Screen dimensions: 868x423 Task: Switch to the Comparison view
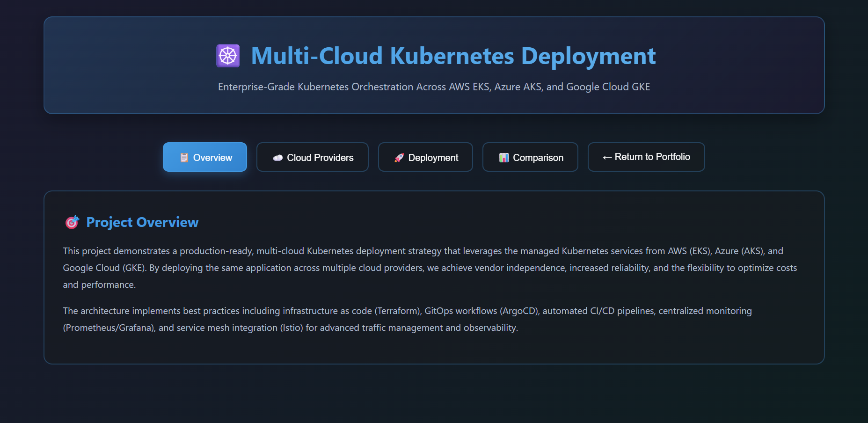click(x=530, y=157)
